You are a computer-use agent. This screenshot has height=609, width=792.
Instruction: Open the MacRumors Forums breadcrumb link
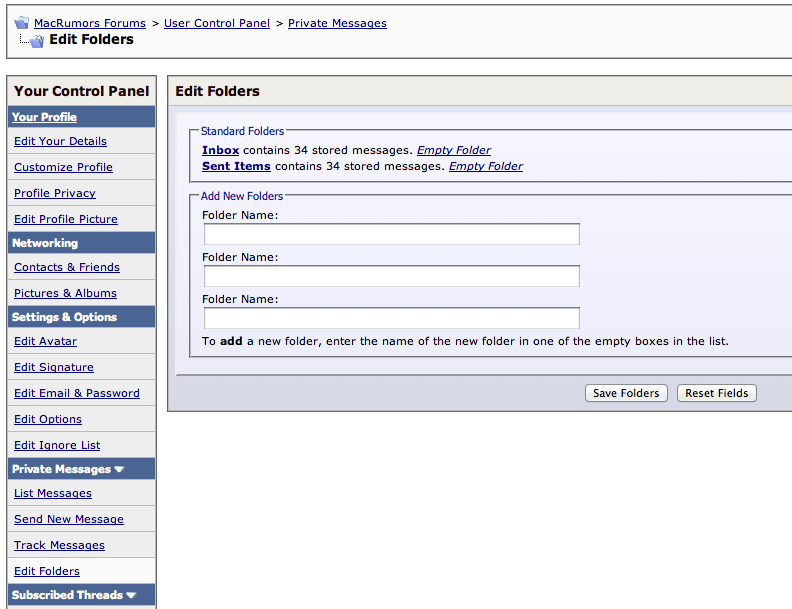point(90,23)
